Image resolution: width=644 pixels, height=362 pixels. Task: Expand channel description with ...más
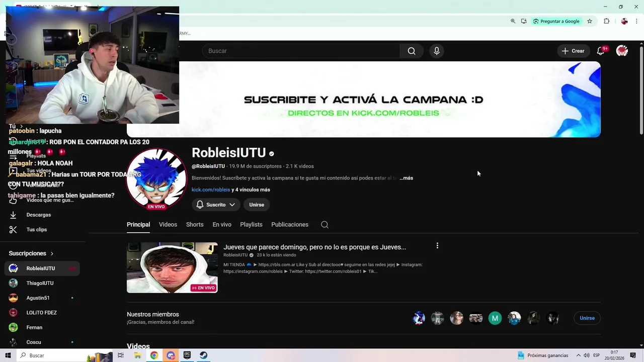(x=406, y=178)
